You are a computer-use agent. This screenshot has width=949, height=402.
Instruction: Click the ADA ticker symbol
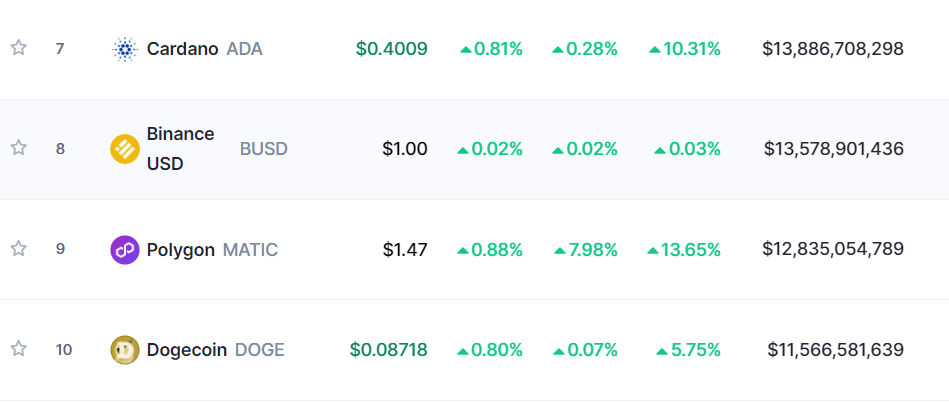(245, 49)
